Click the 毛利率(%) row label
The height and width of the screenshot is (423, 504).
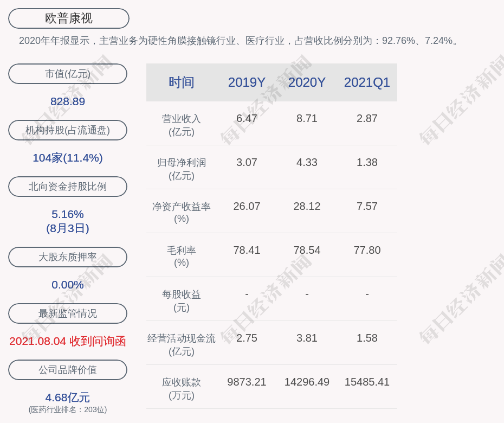click(x=182, y=257)
